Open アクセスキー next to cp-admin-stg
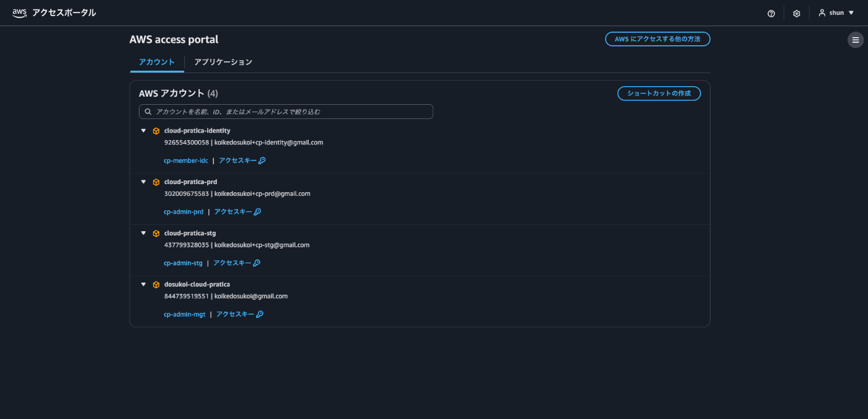Screen dimensions: 868x419 point(237,263)
